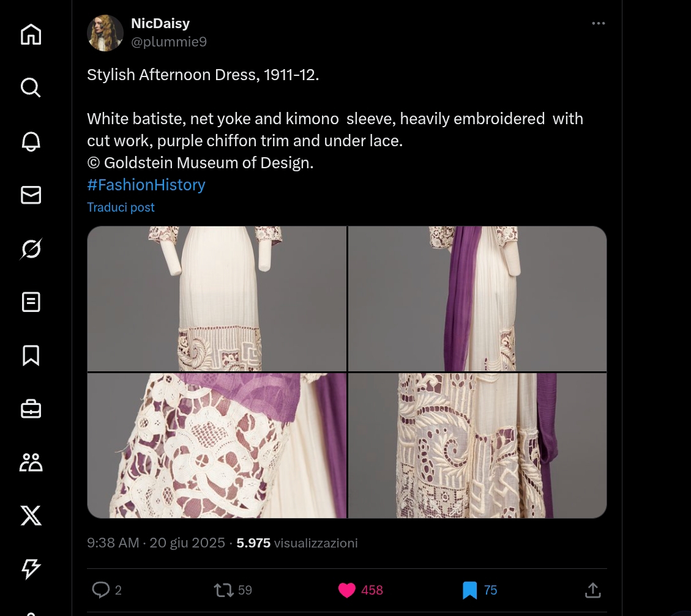Click Traduci post translation link
This screenshot has height=616, width=691.
point(121,207)
